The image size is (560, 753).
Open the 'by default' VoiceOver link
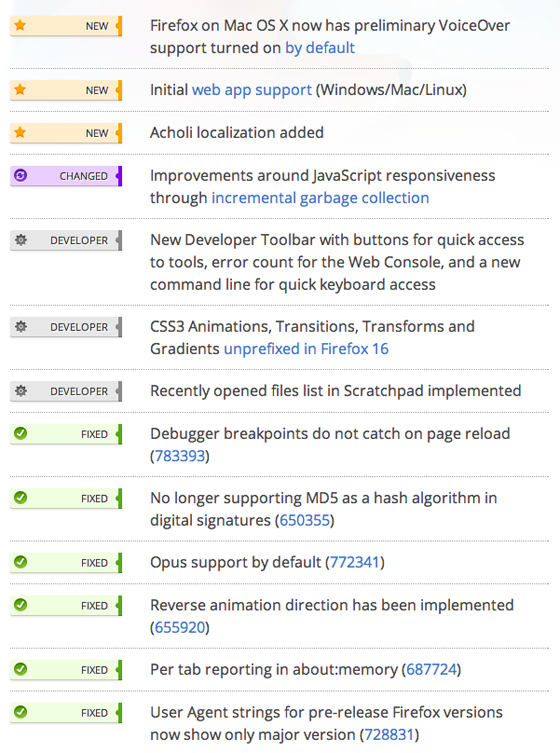(x=320, y=48)
